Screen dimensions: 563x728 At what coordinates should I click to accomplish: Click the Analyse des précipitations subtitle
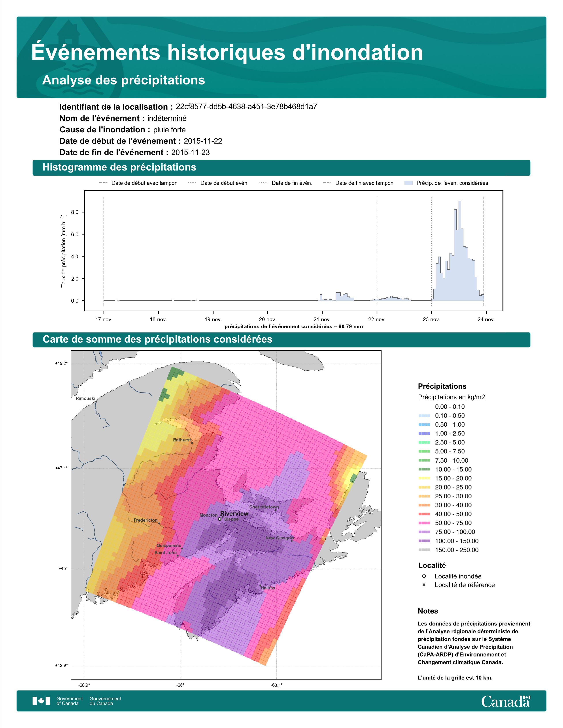point(123,80)
